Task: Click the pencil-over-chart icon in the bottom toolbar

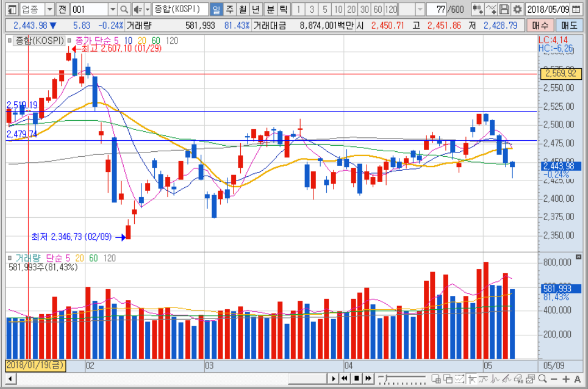Action: 507,379
